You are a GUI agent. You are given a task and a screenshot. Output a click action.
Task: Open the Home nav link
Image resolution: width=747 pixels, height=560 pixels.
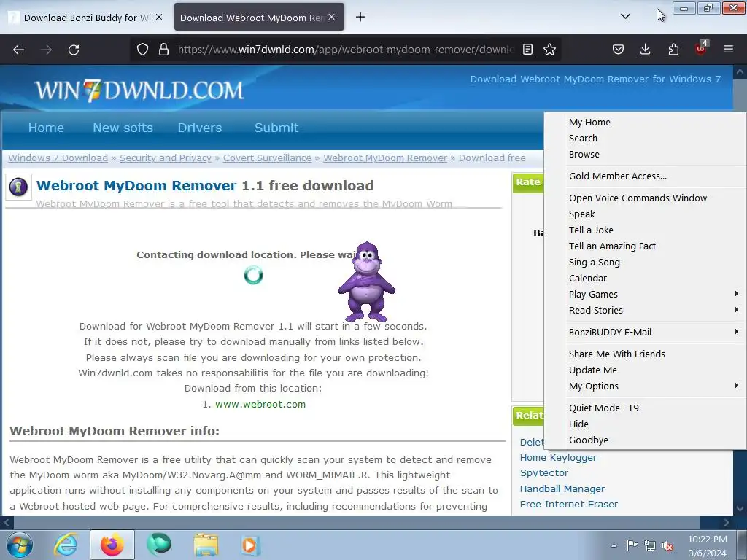46,128
